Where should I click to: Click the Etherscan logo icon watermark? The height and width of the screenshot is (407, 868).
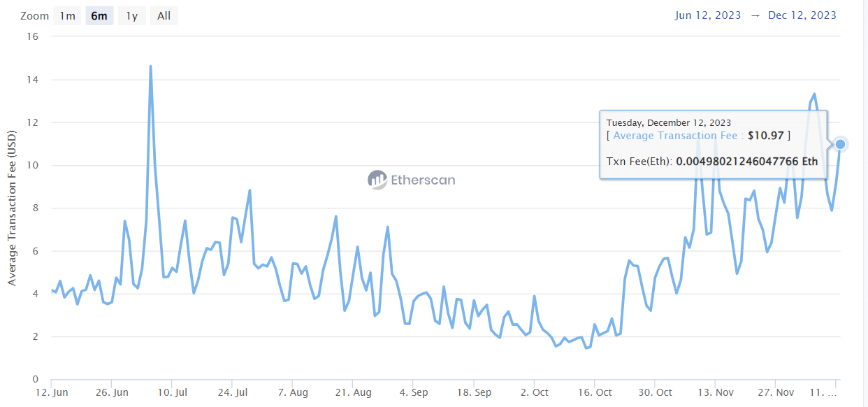377,180
